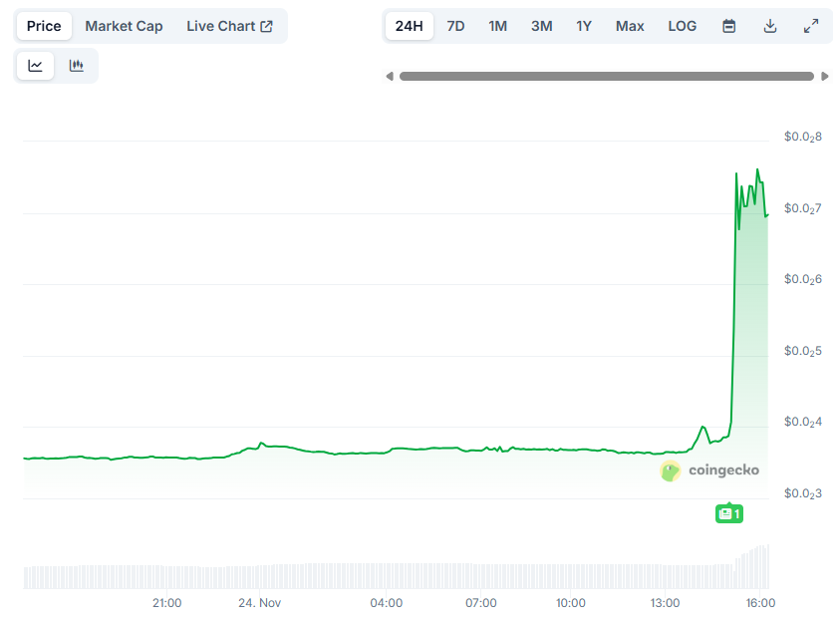Image resolution: width=840 pixels, height=621 pixels.
Task: Select the 3M timeframe button
Action: click(541, 26)
